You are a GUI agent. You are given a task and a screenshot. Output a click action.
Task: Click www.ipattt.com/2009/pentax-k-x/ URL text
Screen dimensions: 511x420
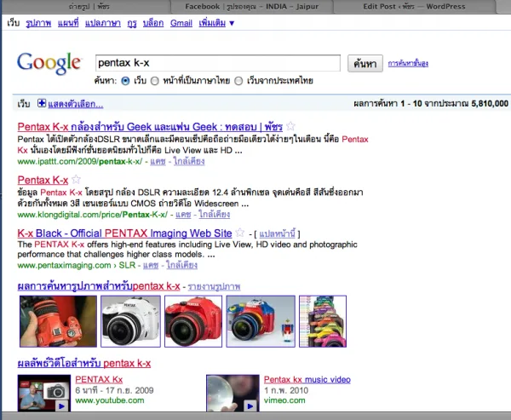(x=80, y=161)
